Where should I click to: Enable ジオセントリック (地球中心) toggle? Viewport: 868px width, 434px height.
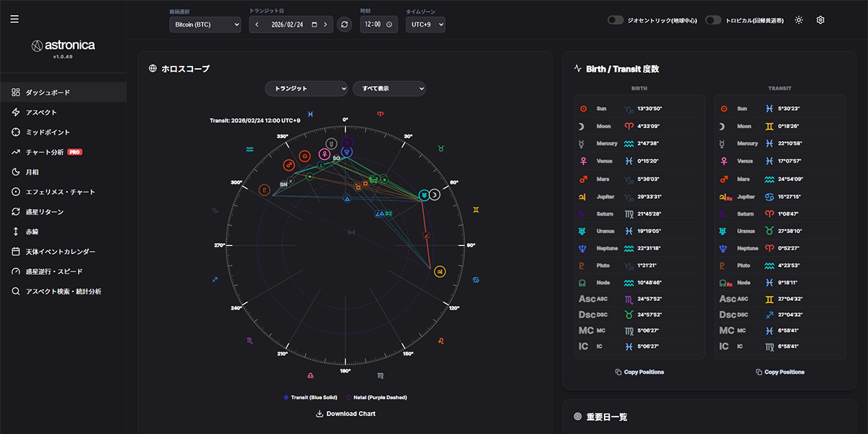click(616, 20)
